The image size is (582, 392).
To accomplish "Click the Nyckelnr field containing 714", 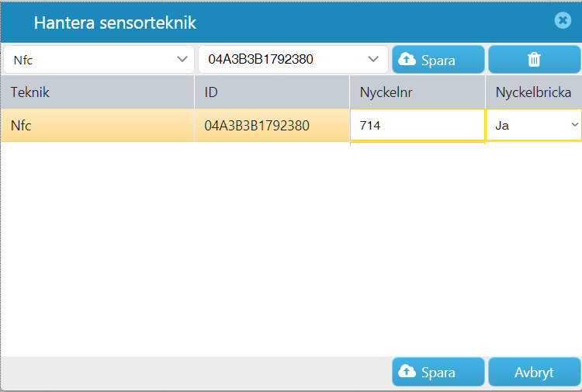I will click(x=417, y=125).
